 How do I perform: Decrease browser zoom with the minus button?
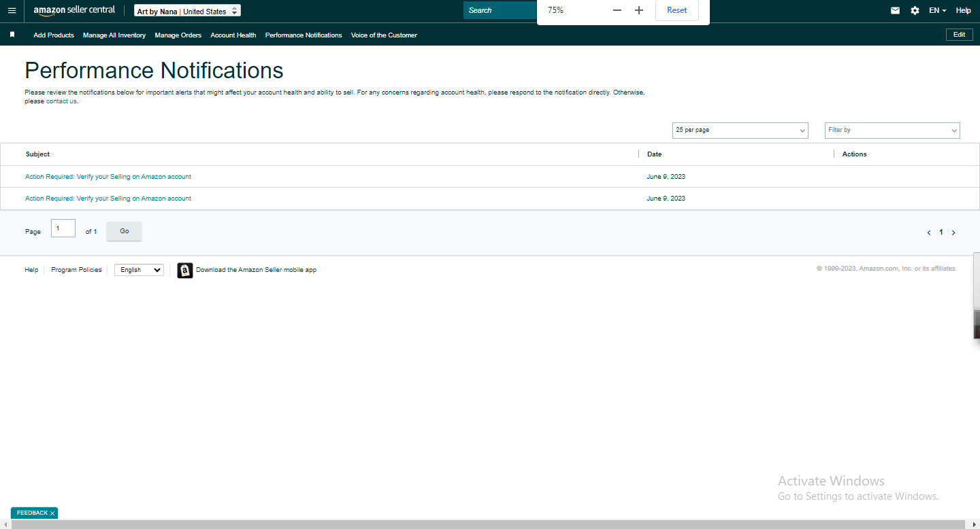coord(617,10)
